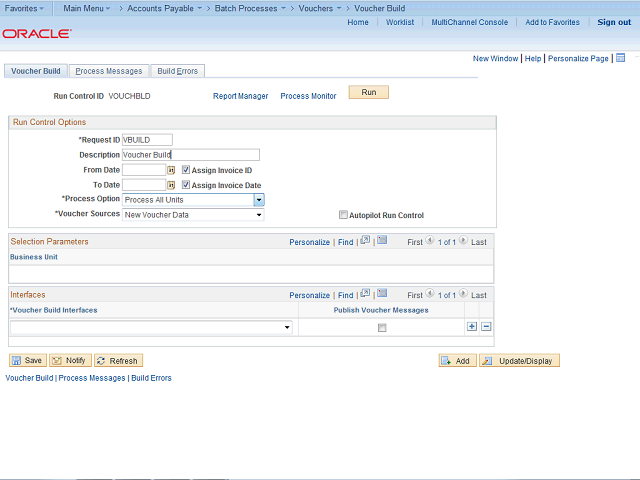Click the Notify button
Screen dimensions: 640x480
[x=70, y=360]
